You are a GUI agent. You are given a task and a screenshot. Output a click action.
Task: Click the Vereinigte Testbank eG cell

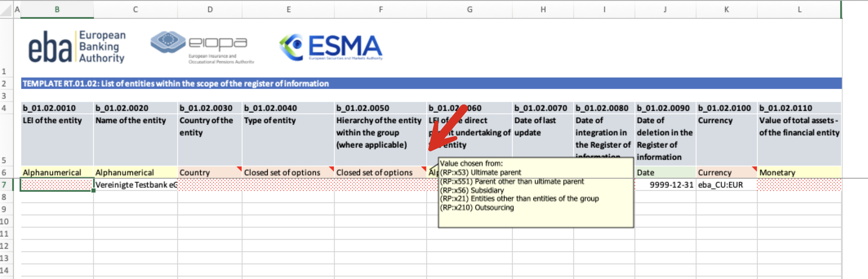pos(136,185)
